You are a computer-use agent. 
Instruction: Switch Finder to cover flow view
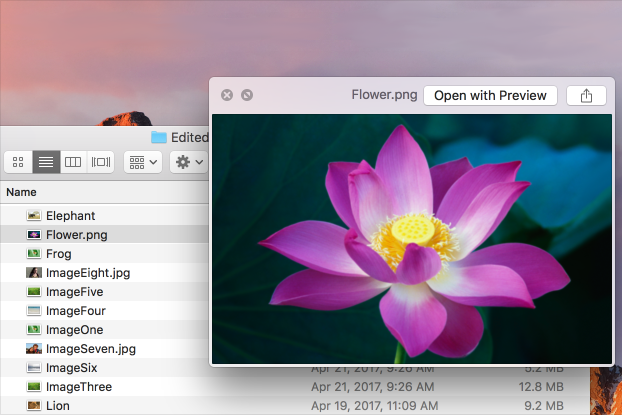click(101, 162)
